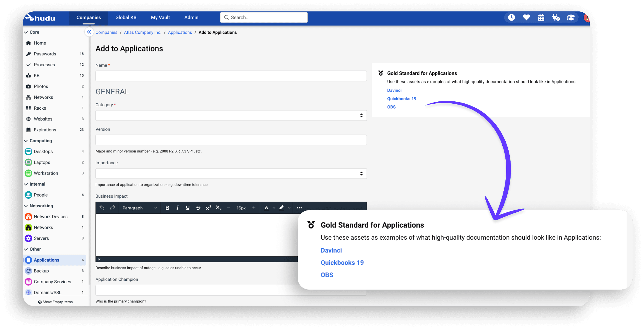644x329 pixels.
Task: Open favorites heart icon
Action: point(526,18)
